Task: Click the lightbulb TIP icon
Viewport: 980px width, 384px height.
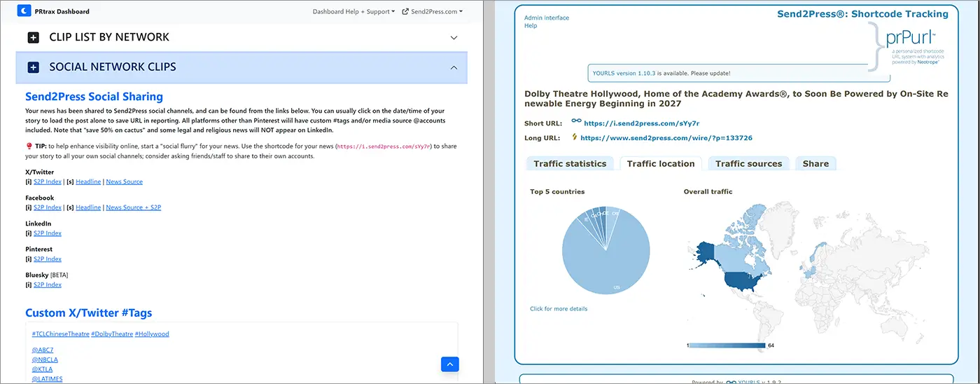Action: (x=29, y=146)
